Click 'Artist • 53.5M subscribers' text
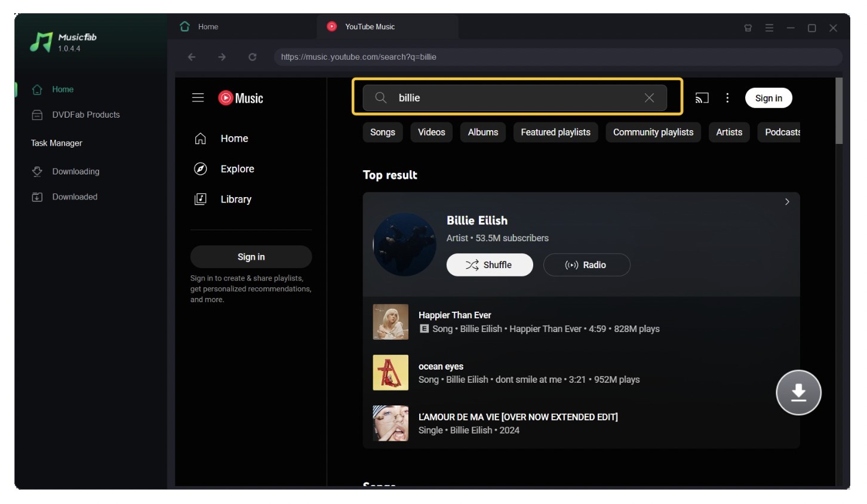This screenshot has height=504, width=867. 497,238
